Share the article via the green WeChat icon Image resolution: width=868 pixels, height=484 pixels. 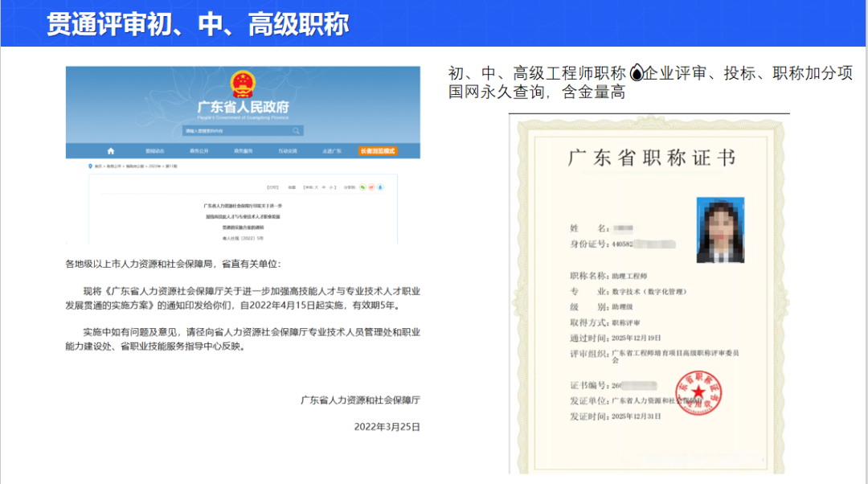point(362,187)
